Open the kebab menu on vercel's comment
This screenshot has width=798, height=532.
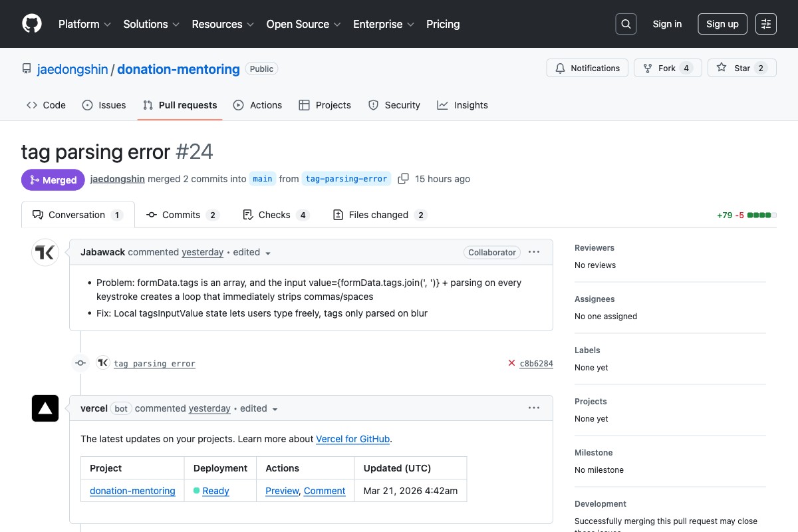(x=534, y=408)
